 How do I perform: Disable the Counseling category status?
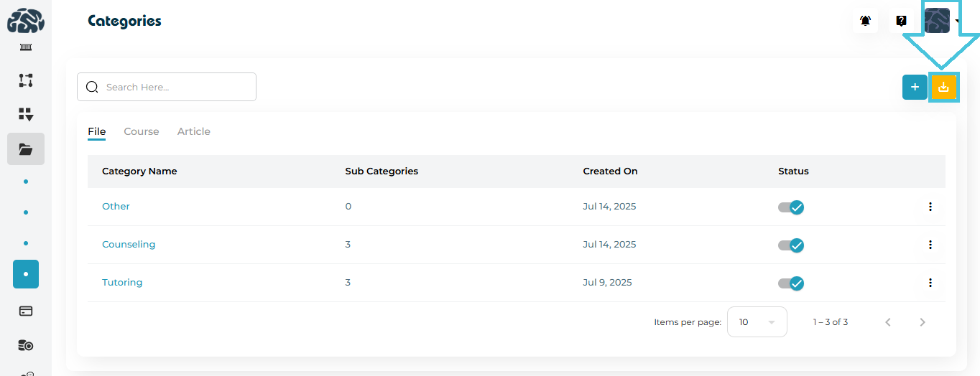pos(791,245)
